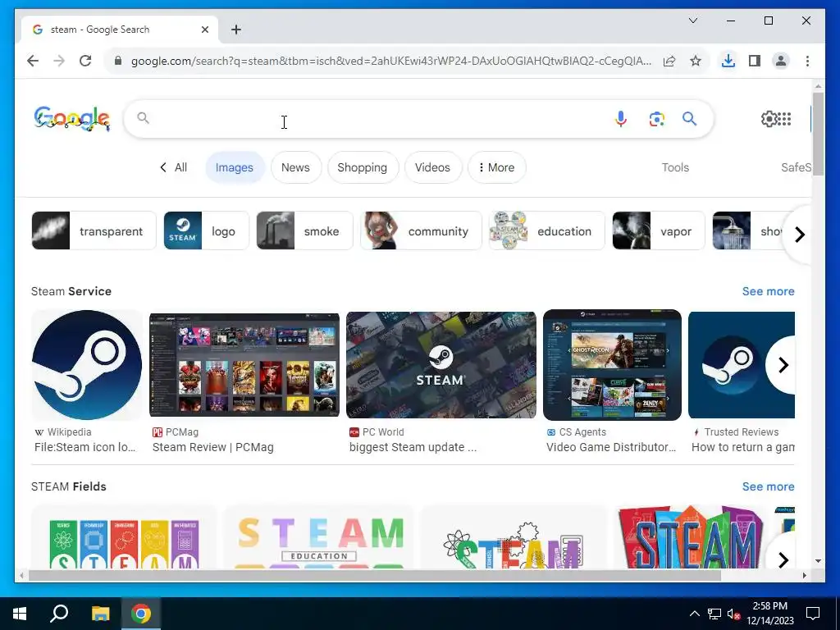Click Chrome icon in taskbar
840x630 pixels.
141,614
